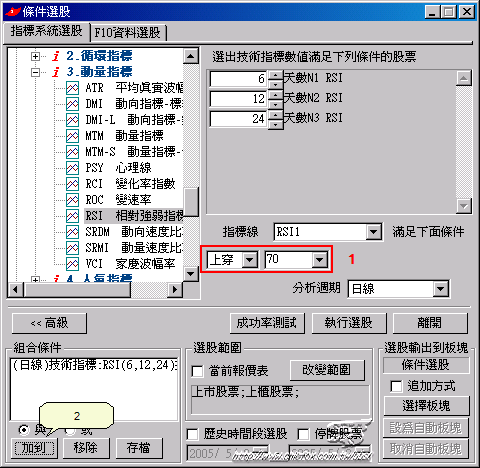Select the VCI indicator chart icon

[x=72, y=264]
